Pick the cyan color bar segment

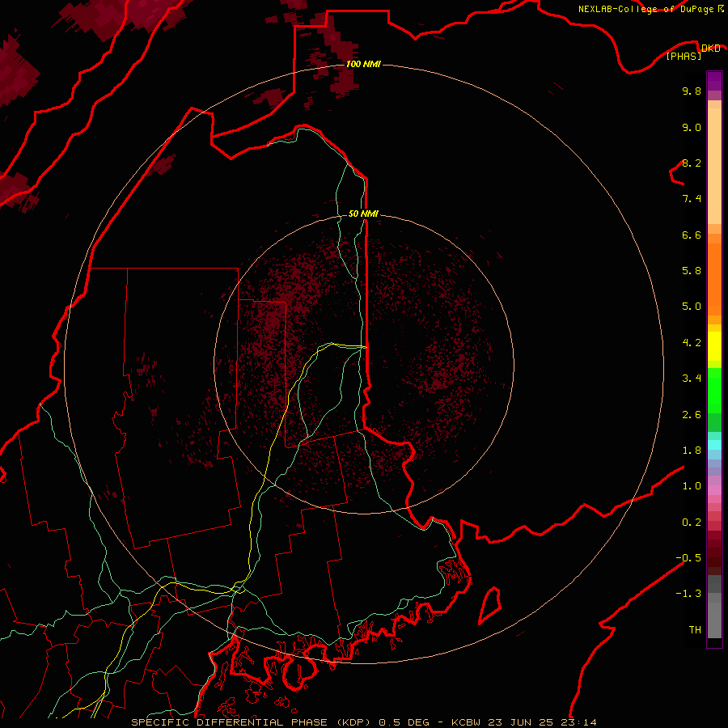714,445
